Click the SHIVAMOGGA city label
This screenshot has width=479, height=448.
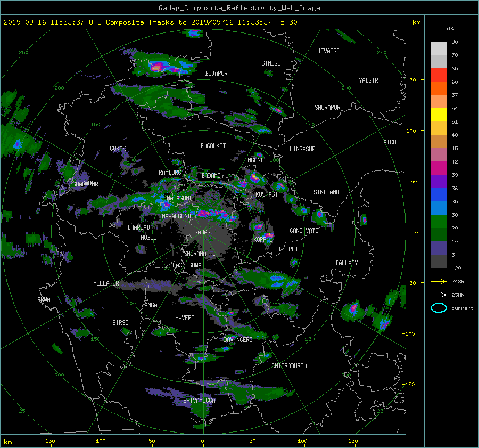click(x=199, y=400)
